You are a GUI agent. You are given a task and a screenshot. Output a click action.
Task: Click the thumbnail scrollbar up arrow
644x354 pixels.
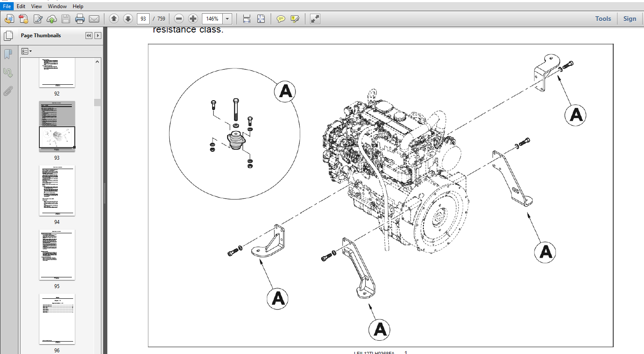[97, 62]
